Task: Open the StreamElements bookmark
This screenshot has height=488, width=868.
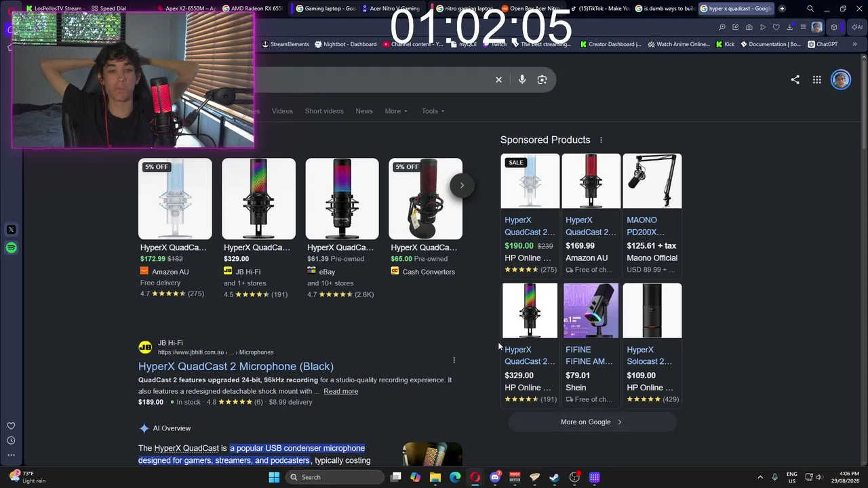Action: (285, 45)
